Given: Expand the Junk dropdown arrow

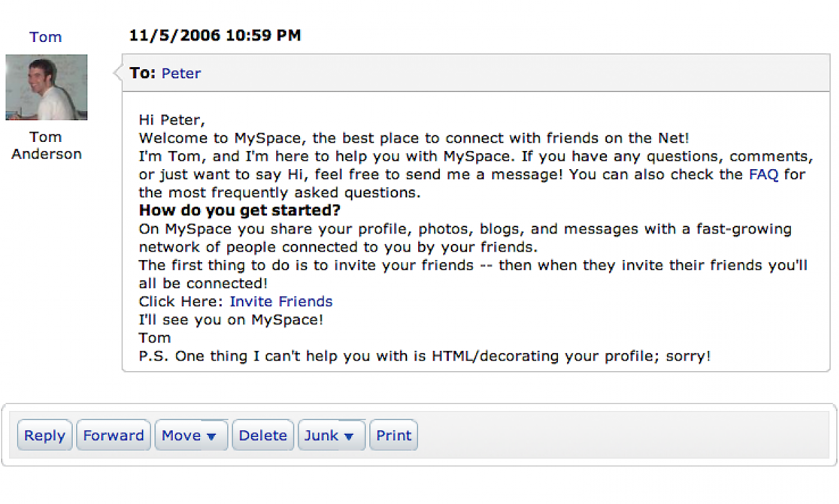Looking at the screenshot, I should [350, 436].
